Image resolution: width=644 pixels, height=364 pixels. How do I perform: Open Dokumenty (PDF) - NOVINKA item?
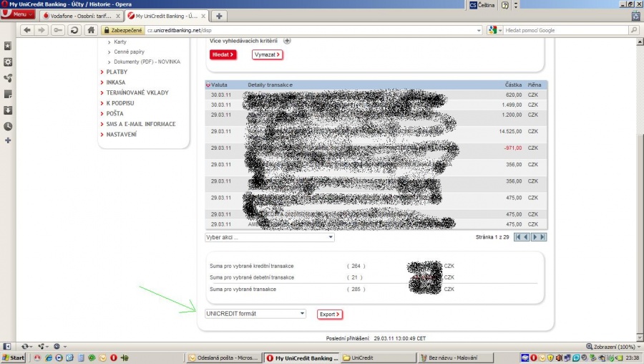[x=147, y=62]
